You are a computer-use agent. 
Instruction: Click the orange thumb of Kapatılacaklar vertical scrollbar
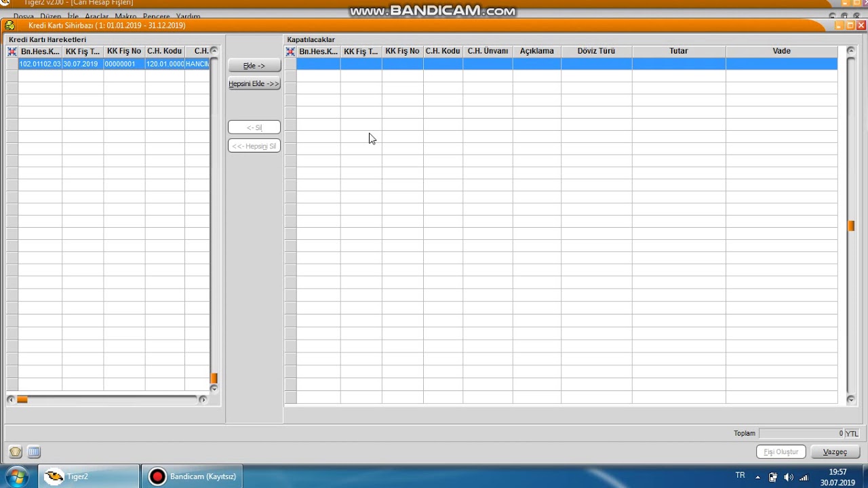851,226
